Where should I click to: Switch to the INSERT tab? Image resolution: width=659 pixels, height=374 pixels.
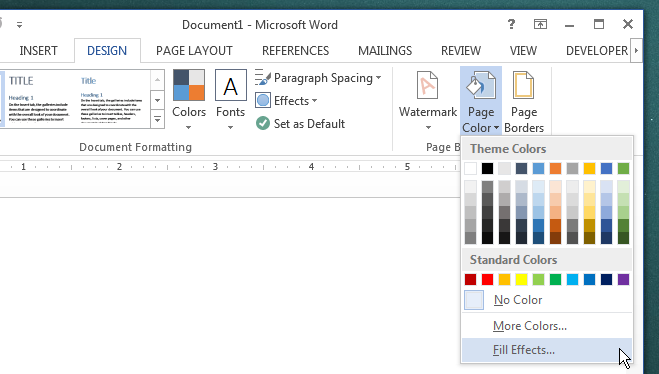click(x=38, y=50)
